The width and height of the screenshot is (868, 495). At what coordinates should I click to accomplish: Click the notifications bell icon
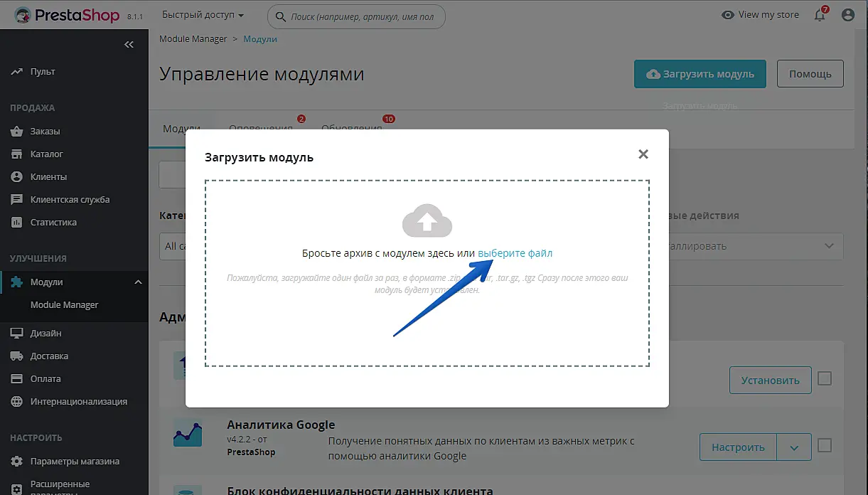coord(820,15)
